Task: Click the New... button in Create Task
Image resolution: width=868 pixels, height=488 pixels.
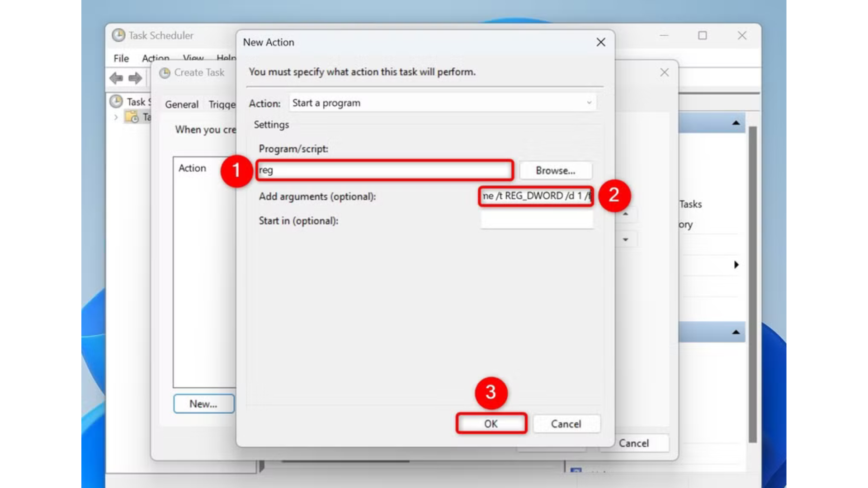Action: (203, 404)
